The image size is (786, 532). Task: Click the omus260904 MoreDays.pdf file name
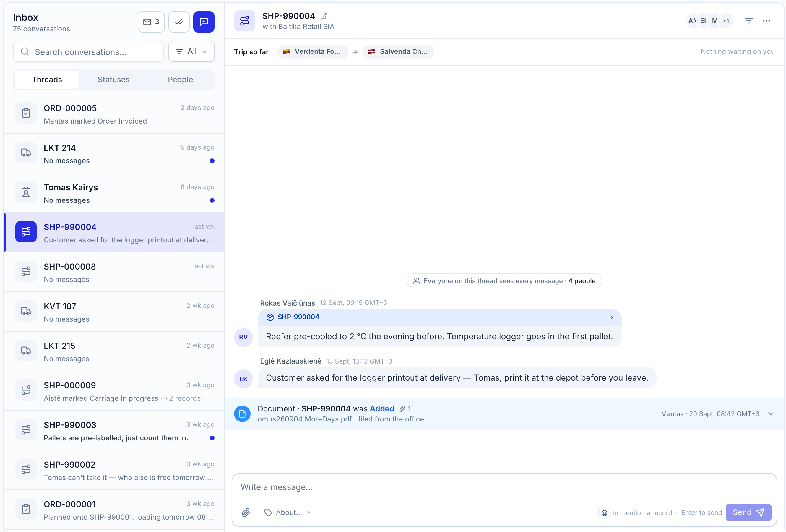coord(305,419)
